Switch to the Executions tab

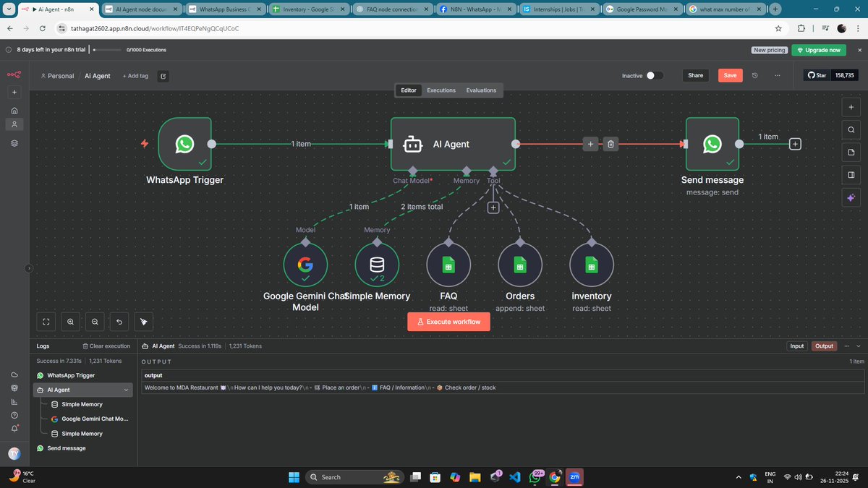[x=441, y=90]
